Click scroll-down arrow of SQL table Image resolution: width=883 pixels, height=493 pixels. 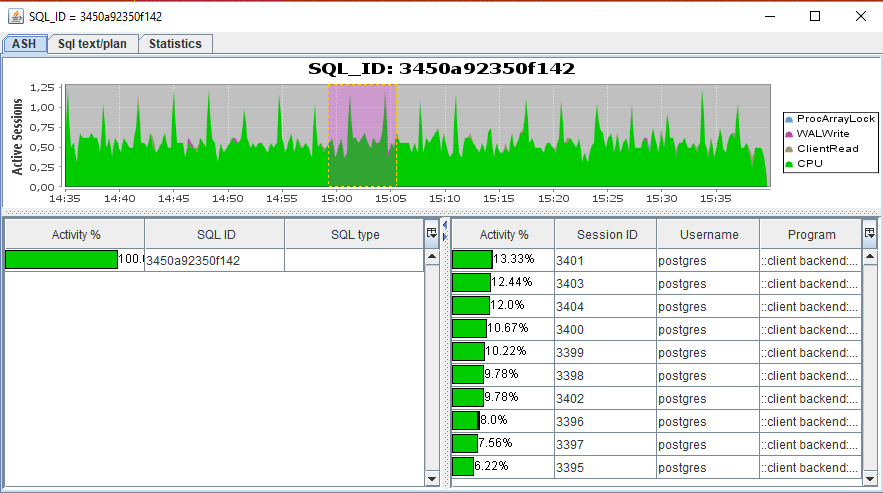[432, 479]
